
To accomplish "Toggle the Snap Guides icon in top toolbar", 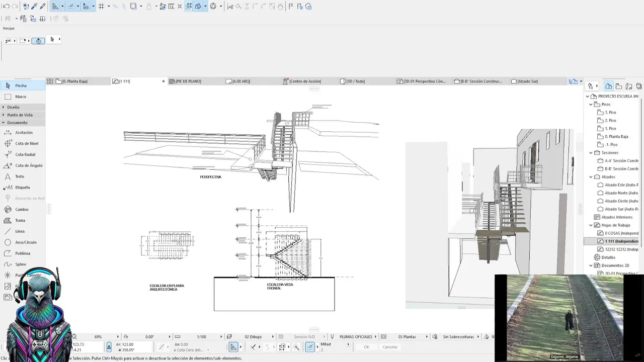I will tap(70, 7).
